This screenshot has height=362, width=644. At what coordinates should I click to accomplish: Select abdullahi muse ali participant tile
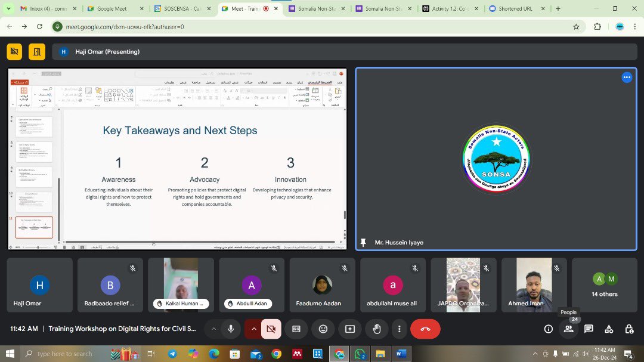coord(393,285)
